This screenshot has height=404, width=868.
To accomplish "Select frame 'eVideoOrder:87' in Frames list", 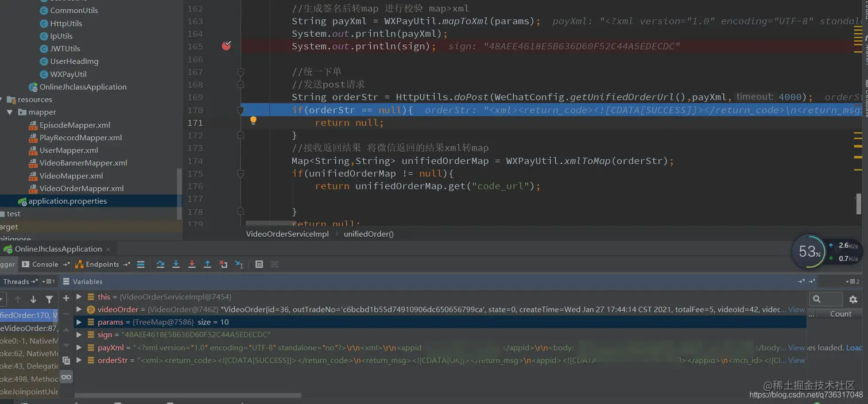I will pos(29,328).
